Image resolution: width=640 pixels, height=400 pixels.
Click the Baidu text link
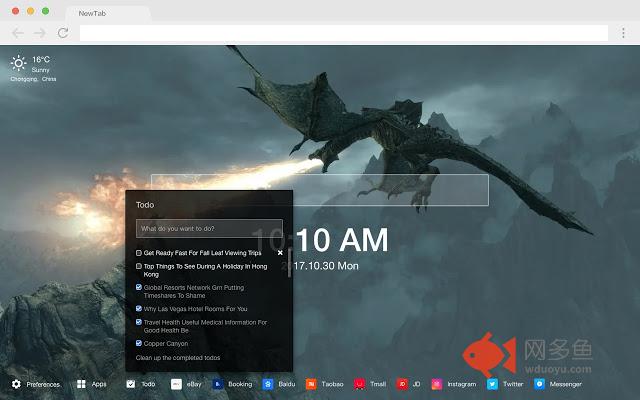287,384
